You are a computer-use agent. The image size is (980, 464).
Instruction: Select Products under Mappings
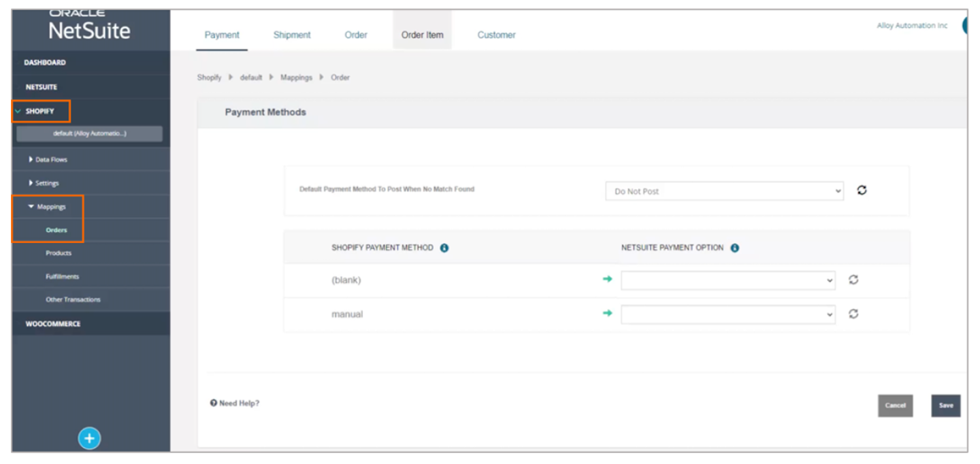click(58, 252)
